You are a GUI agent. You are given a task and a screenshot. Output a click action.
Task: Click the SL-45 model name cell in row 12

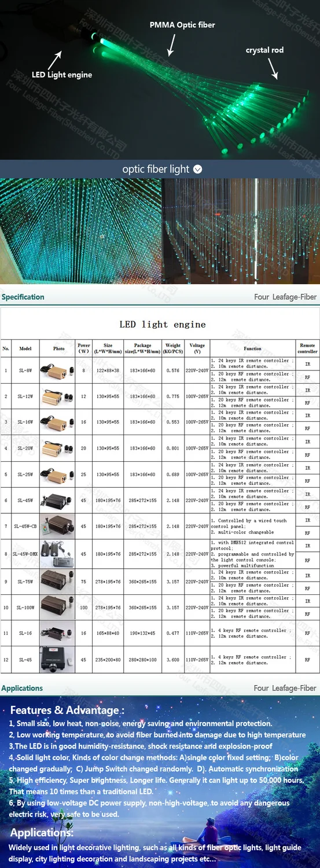pyautogui.click(x=25, y=660)
